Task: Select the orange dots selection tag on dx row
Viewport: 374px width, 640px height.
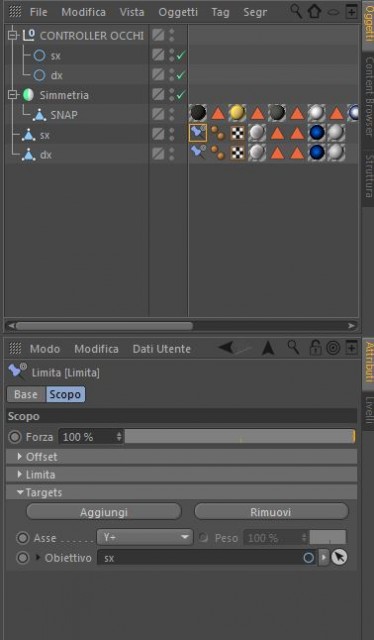Action: [217, 153]
